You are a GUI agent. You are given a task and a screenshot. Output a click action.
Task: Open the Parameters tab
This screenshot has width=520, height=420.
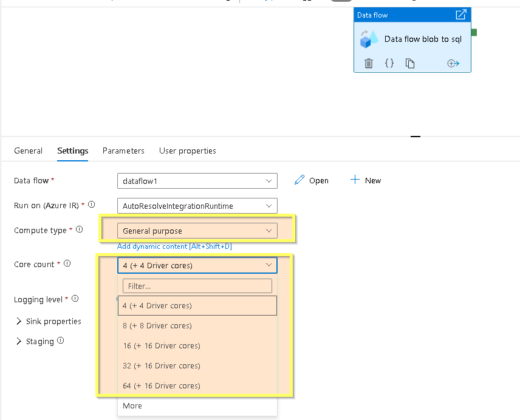123,151
